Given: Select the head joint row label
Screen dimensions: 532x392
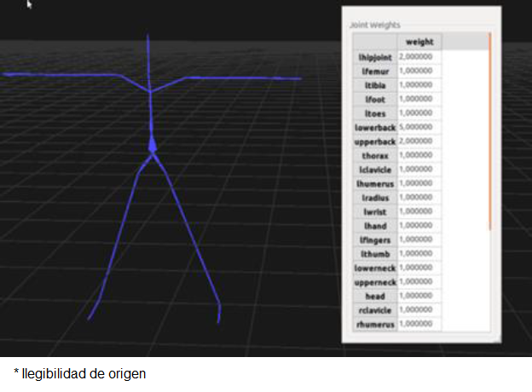Looking at the screenshot, I should [x=375, y=296].
